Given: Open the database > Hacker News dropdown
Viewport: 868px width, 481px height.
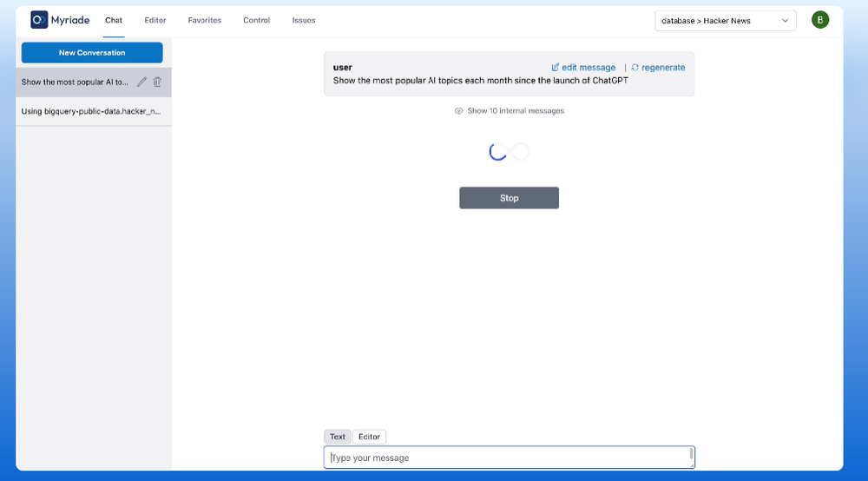Looking at the screenshot, I should 725,21.
